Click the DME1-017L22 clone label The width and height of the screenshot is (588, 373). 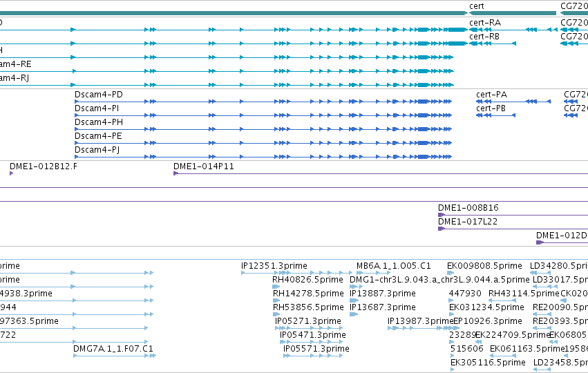[468, 222]
